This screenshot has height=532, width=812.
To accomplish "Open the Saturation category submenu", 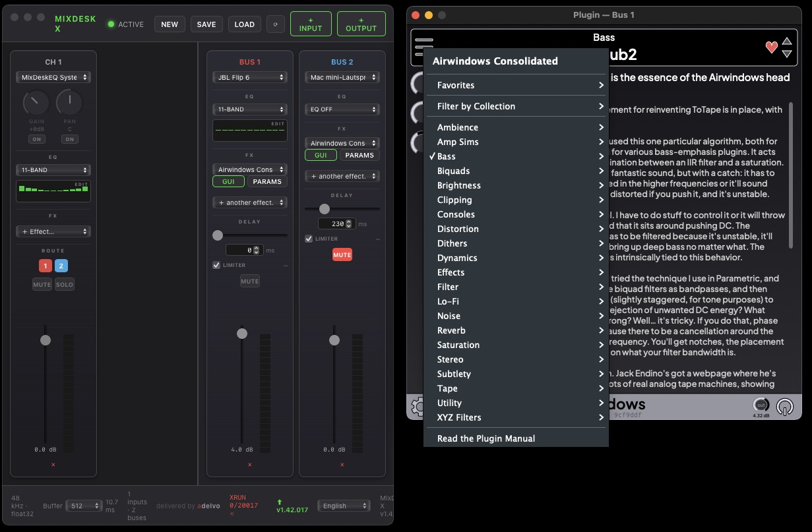I will (516, 345).
